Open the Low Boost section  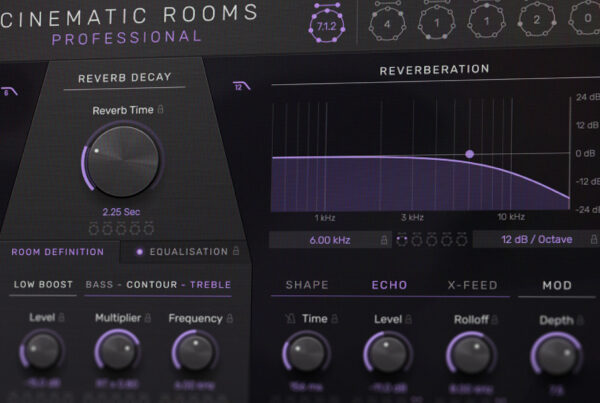pos(43,284)
